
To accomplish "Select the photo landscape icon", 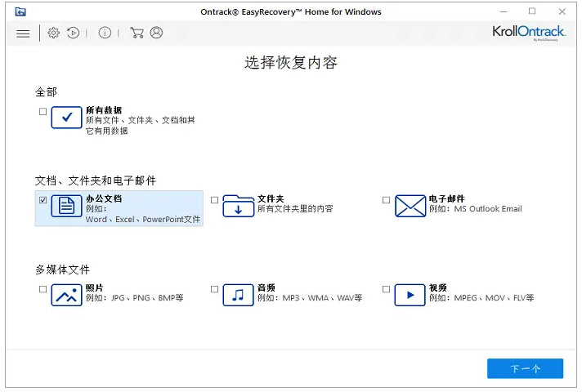I will [x=66, y=295].
